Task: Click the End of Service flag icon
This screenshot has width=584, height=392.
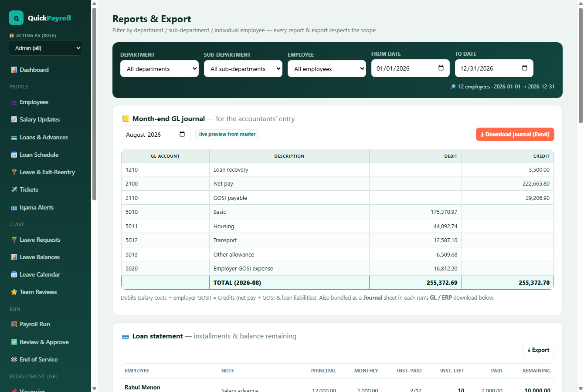Action: pyautogui.click(x=14, y=360)
